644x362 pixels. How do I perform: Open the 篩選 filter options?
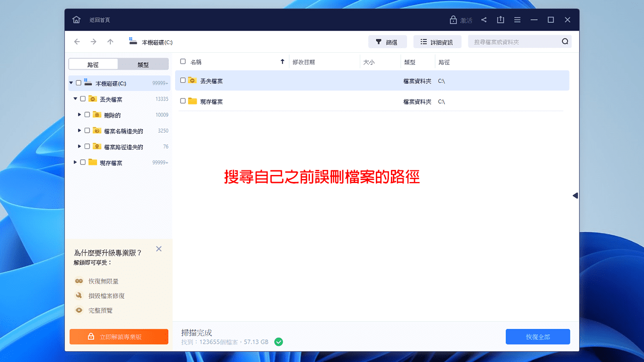pos(387,41)
